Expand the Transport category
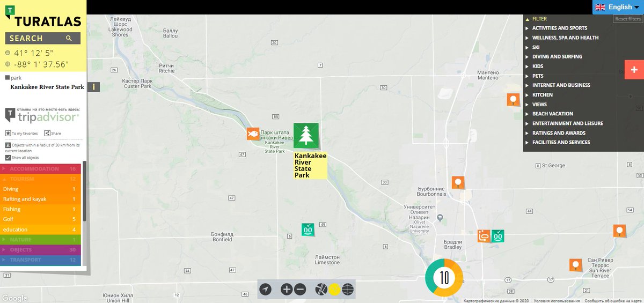 coord(40,260)
